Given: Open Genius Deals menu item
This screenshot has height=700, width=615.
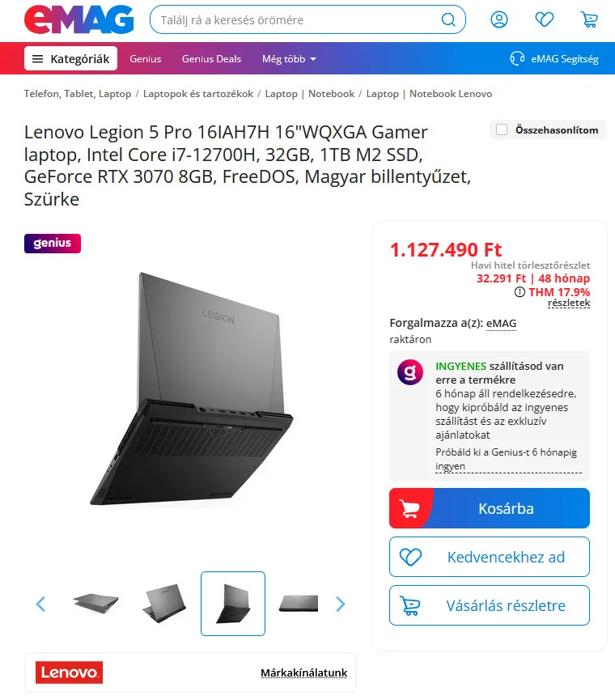Looking at the screenshot, I should pyautogui.click(x=211, y=58).
